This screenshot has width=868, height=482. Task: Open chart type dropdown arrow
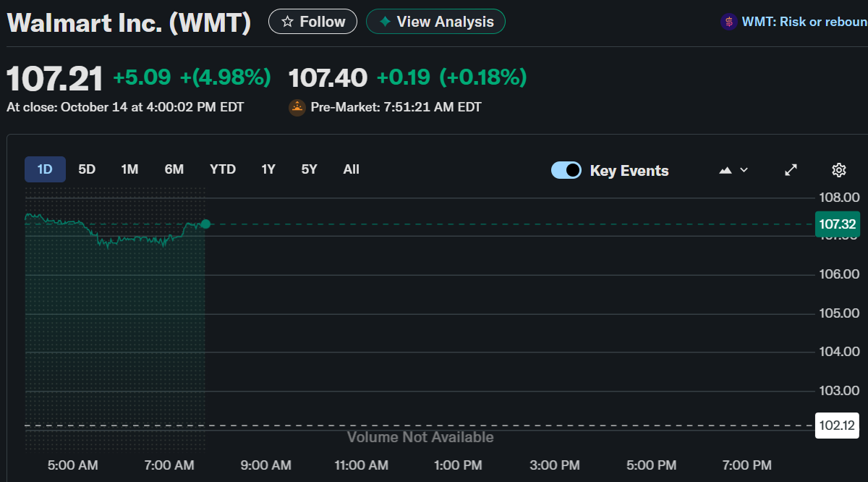pos(744,170)
